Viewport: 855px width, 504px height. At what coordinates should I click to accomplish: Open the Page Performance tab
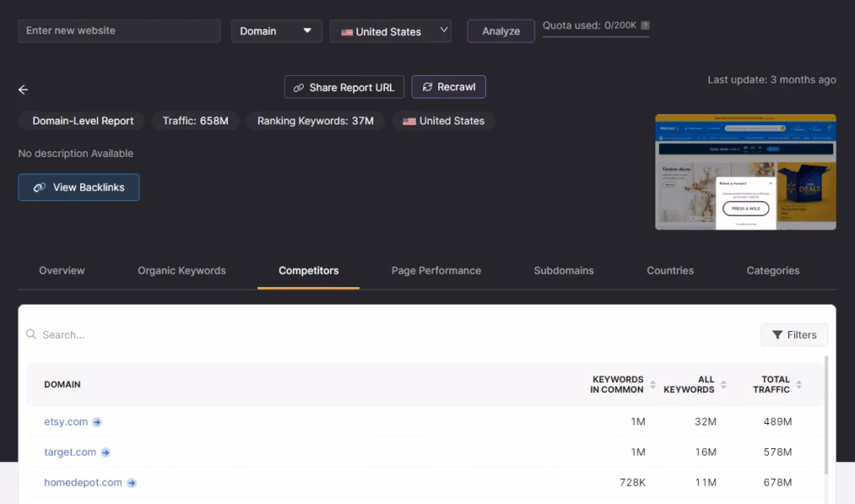[436, 270]
